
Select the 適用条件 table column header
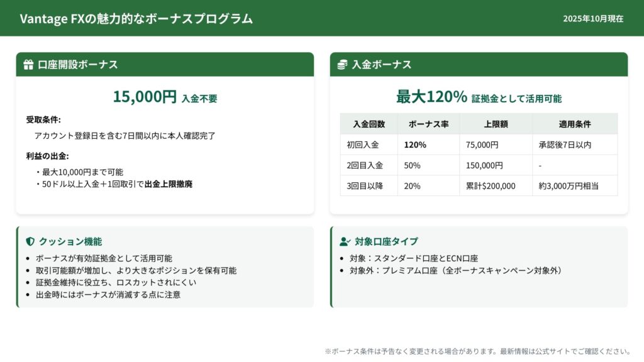click(575, 124)
